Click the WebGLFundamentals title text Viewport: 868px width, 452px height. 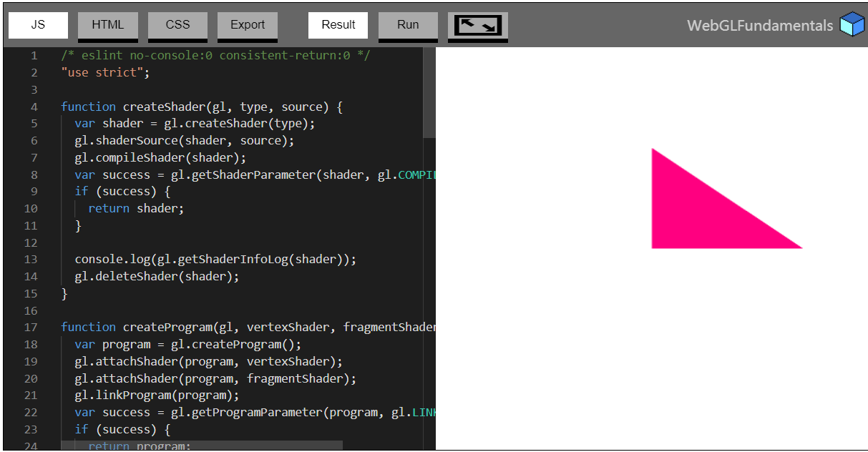(x=760, y=25)
